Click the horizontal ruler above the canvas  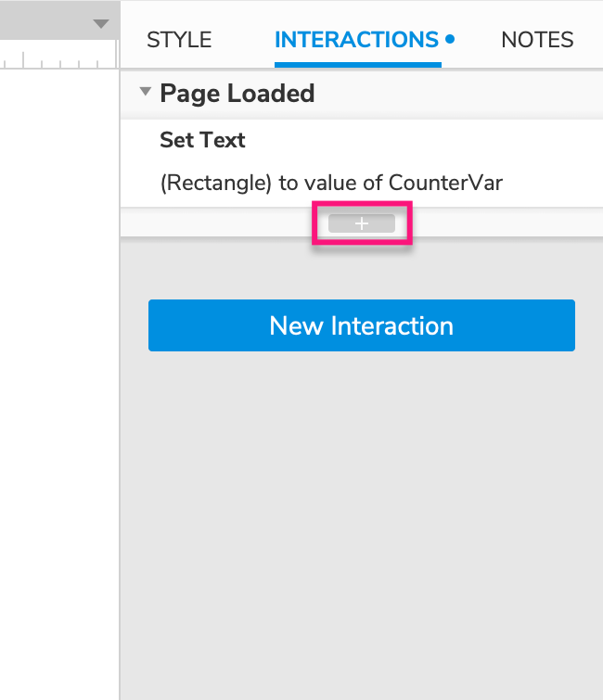pos(56,61)
